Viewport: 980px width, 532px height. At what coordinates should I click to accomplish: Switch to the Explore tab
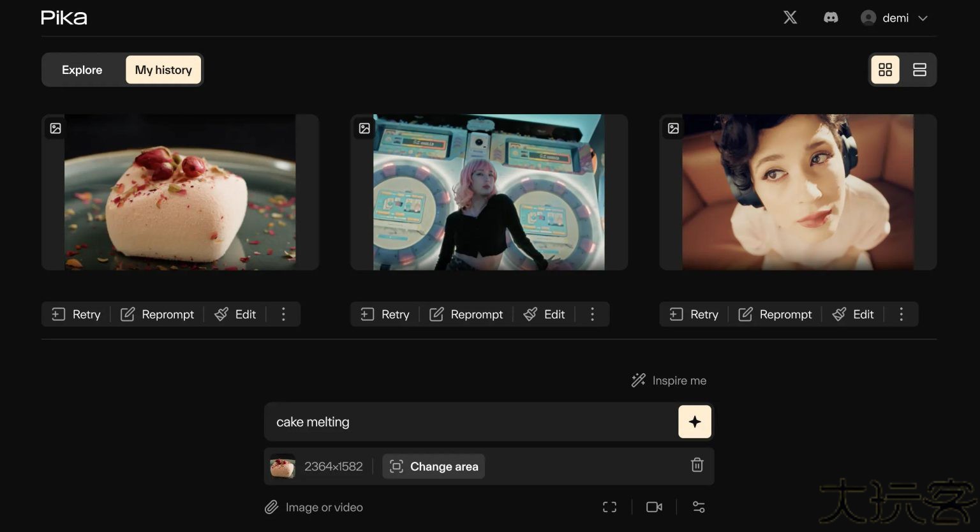point(82,70)
